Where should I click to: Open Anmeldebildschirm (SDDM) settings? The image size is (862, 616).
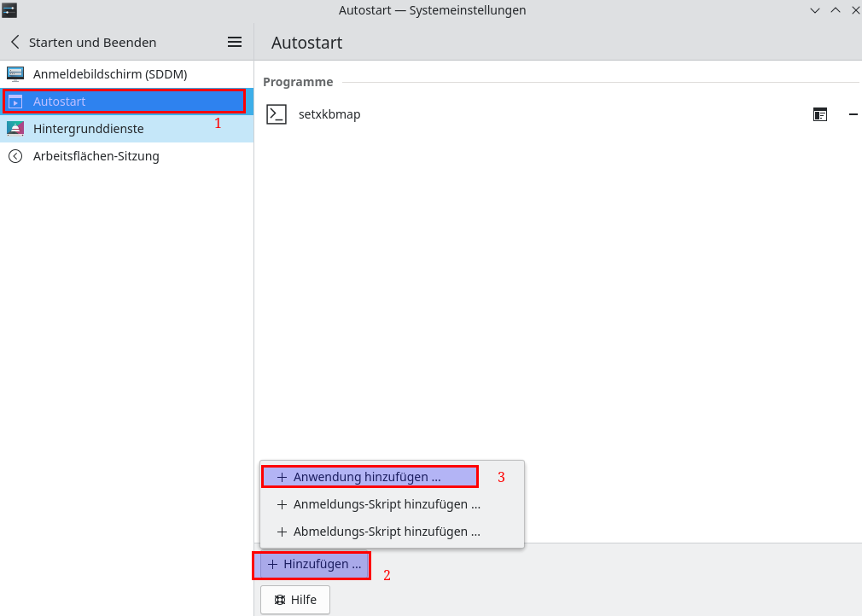(x=109, y=74)
